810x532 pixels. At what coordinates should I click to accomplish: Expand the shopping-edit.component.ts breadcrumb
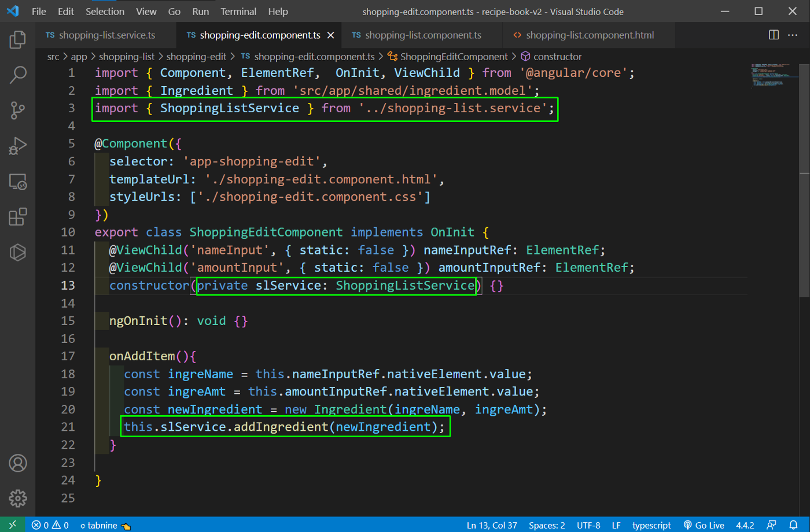[x=308, y=57]
